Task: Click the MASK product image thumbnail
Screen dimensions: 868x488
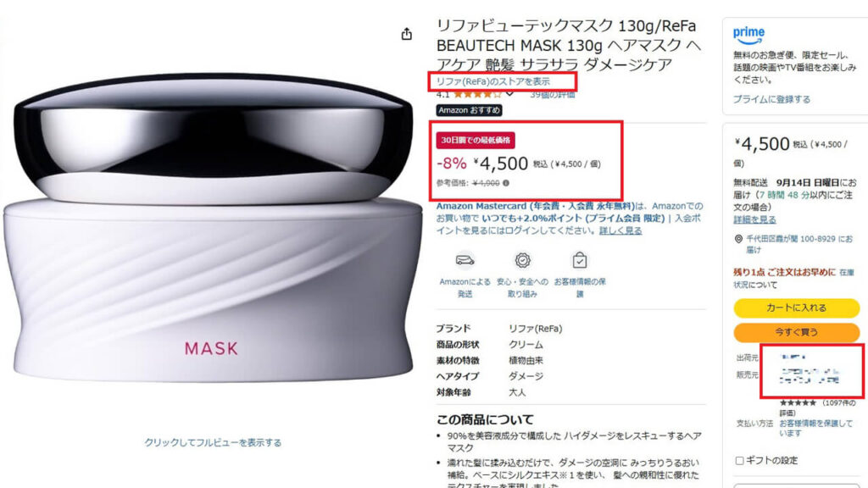Action: [x=212, y=228]
